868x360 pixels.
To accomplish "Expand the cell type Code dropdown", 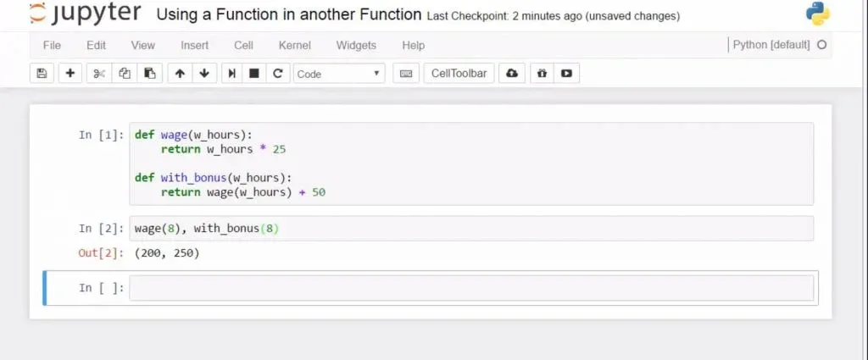I will (x=339, y=74).
